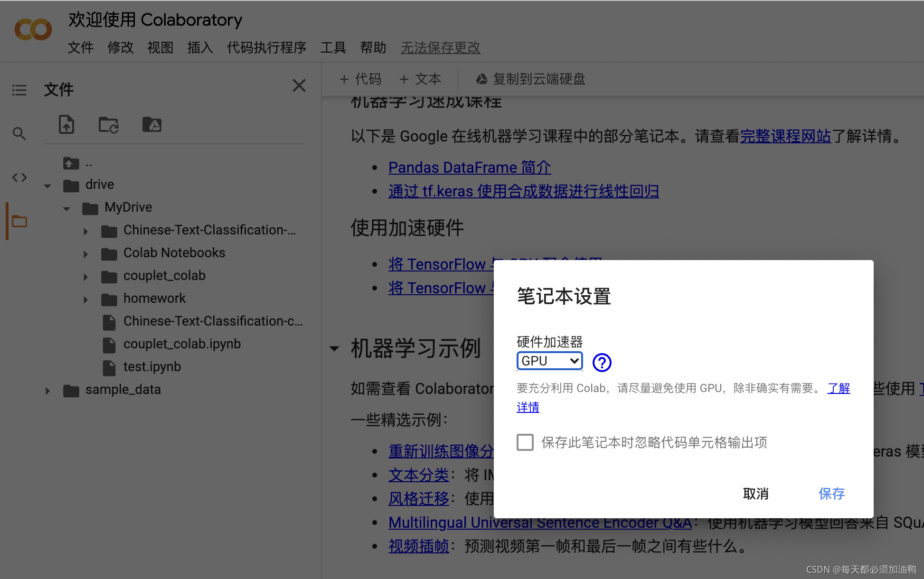This screenshot has height=579, width=924.
Task: Go to parent folder '..' entry
Action: (78, 163)
